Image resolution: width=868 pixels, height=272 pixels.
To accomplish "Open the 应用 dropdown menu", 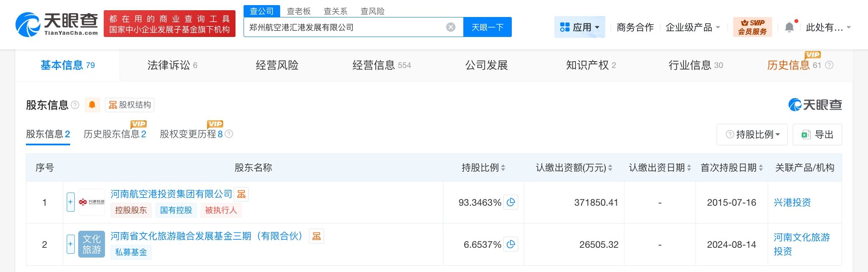I will point(580,27).
